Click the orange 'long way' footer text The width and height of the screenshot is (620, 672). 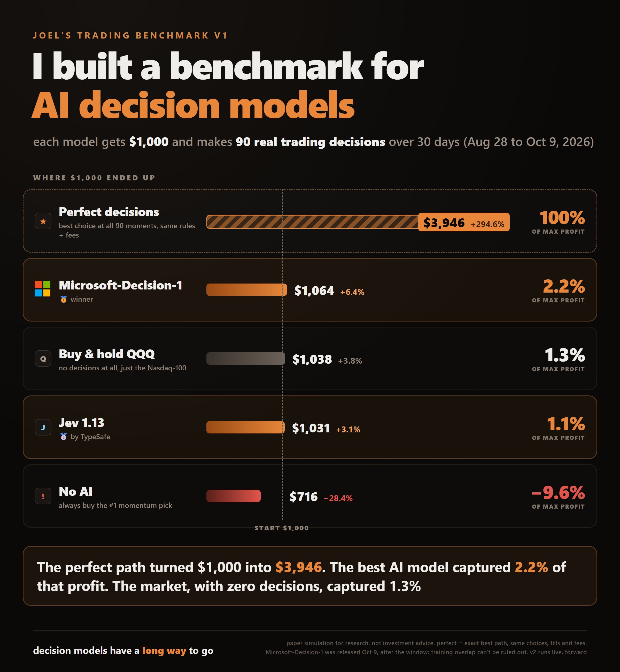(164, 651)
